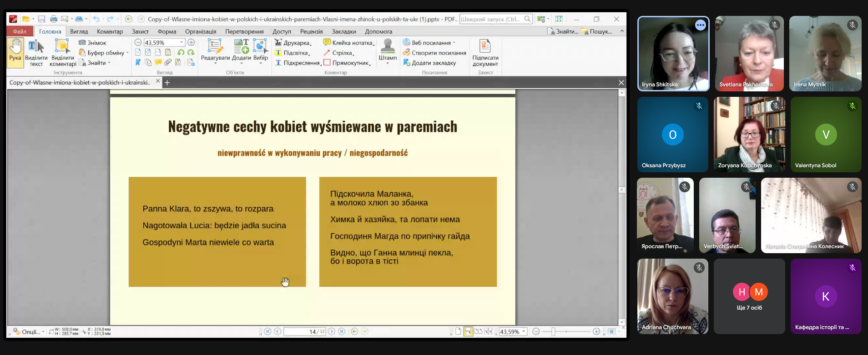Toggle Irena Mytnik's muted microphone indicator
The height and width of the screenshot is (355, 868).
click(853, 25)
